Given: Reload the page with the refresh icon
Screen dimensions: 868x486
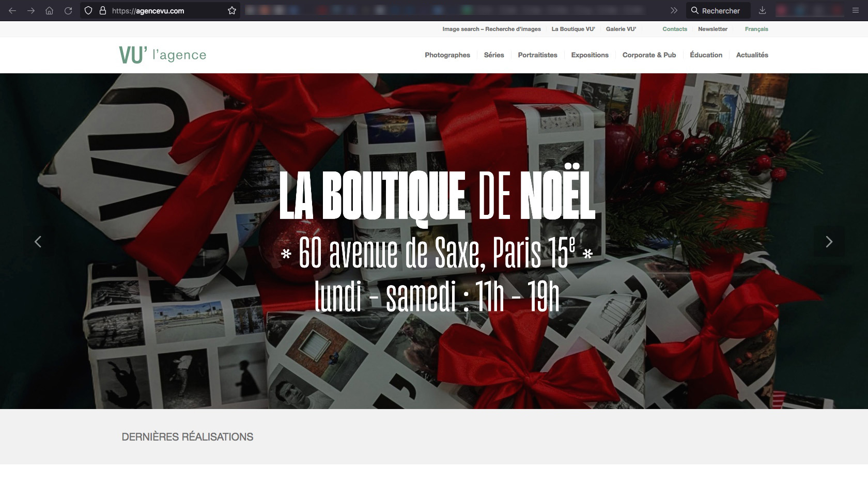Looking at the screenshot, I should [67, 10].
